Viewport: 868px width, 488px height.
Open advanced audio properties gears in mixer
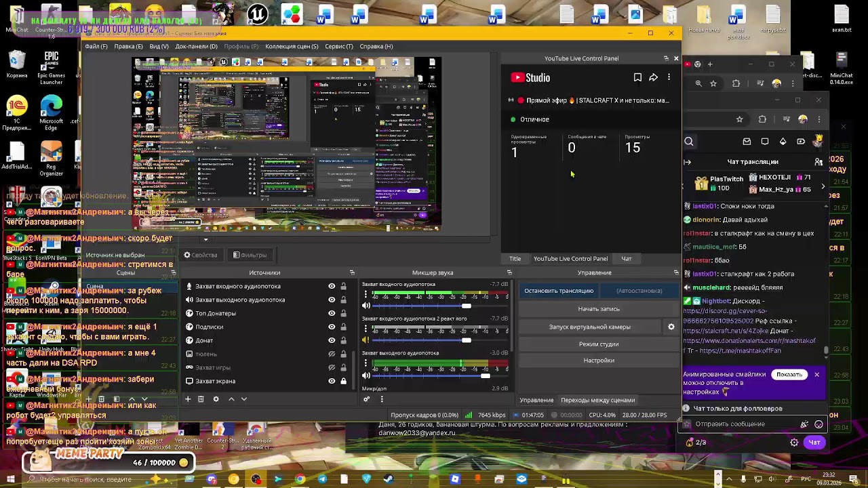[367, 399]
